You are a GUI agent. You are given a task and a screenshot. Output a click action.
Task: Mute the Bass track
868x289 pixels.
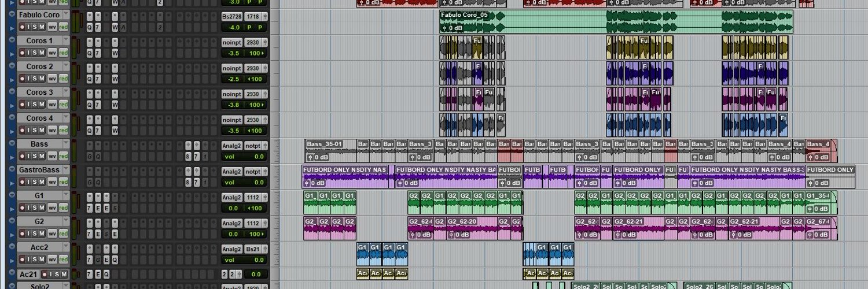42,156
